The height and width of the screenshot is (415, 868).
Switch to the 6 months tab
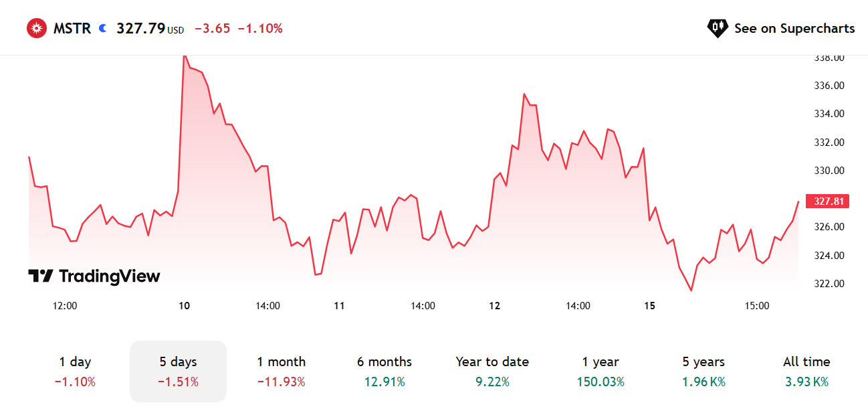384,371
